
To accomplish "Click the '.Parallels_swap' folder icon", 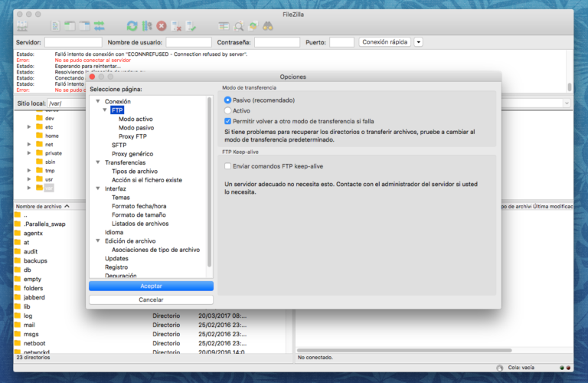I will pyautogui.click(x=18, y=224).
